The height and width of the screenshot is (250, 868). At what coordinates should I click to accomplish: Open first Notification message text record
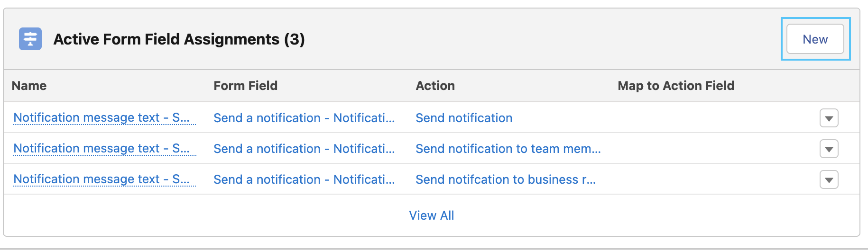(x=102, y=117)
